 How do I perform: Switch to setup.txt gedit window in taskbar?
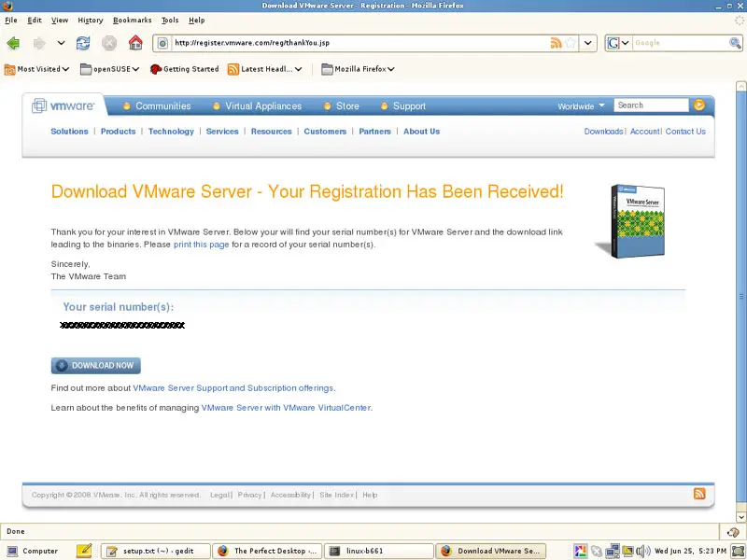[155, 551]
